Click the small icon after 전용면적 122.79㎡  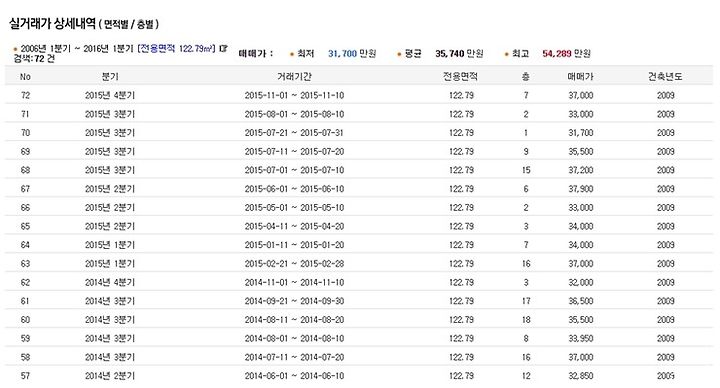point(224,49)
